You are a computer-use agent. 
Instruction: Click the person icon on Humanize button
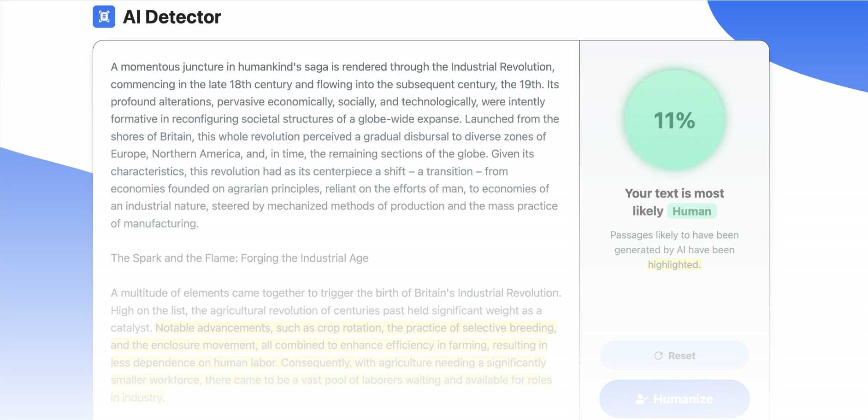tap(641, 399)
